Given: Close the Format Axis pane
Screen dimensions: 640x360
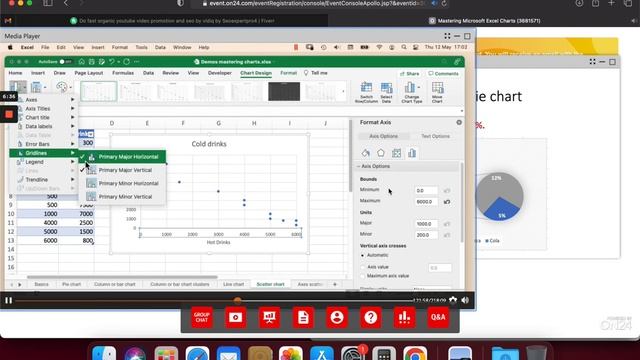Looking at the screenshot, I should point(459,122).
